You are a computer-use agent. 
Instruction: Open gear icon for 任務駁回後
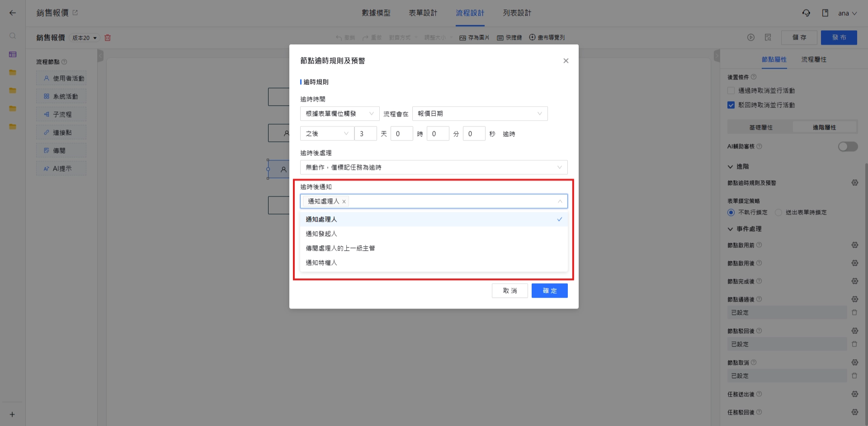pyautogui.click(x=855, y=412)
